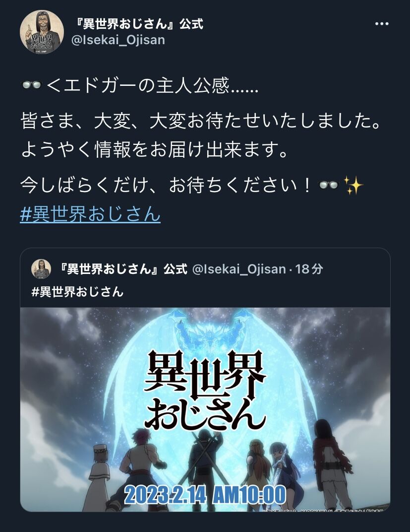The width and height of the screenshot is (410, 532).
Task: Open the @Isekai_Ojisan handle under the name
Action: [x=118, y=40]
